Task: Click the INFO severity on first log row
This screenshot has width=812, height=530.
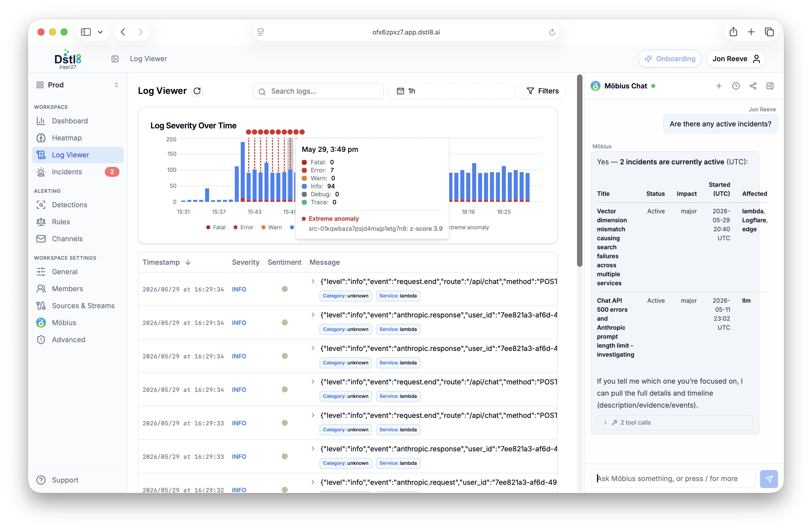Action: point(239,289)
